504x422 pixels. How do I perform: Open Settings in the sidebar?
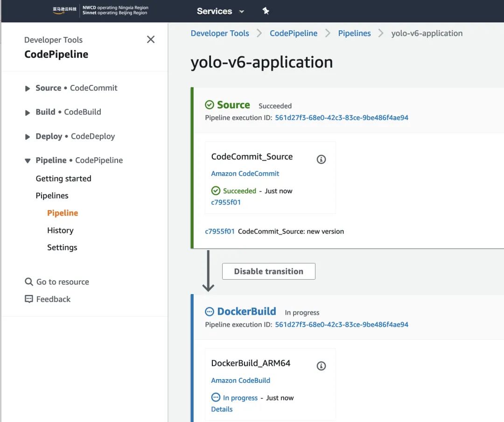62,247
